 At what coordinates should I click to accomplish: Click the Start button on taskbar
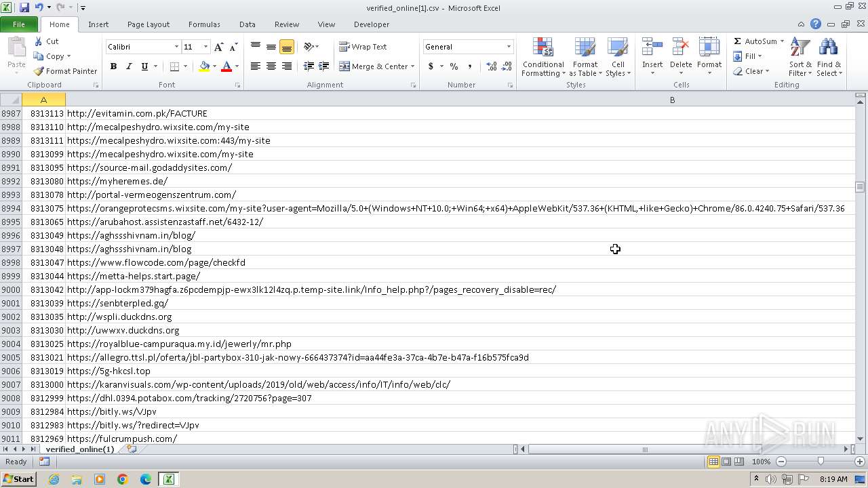coord(18,479)
